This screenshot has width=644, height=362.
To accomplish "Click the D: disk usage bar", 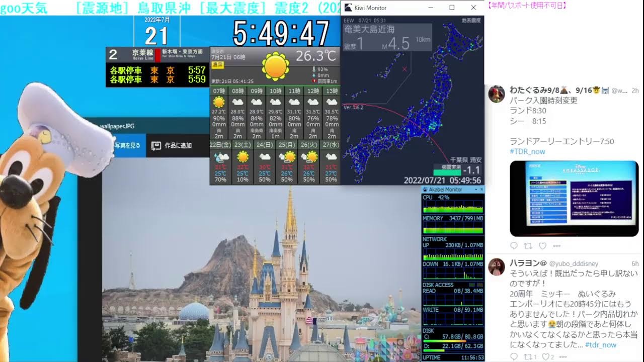I will point(453,350).
